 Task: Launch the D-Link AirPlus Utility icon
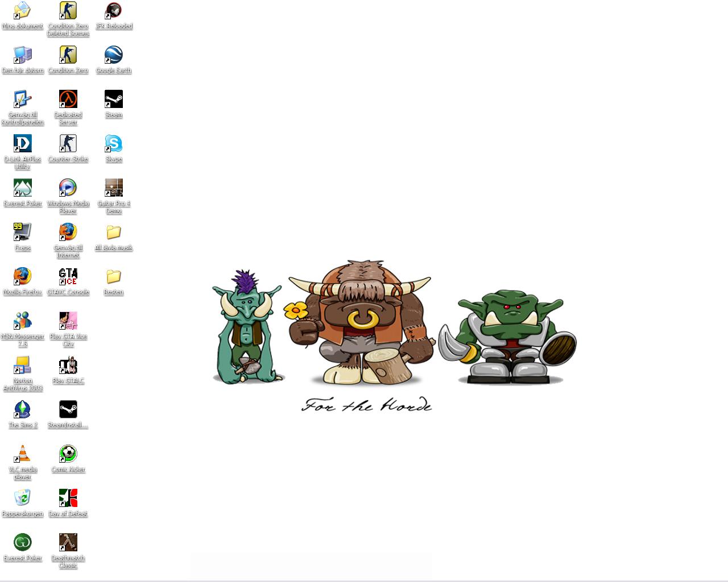point(23,143)
